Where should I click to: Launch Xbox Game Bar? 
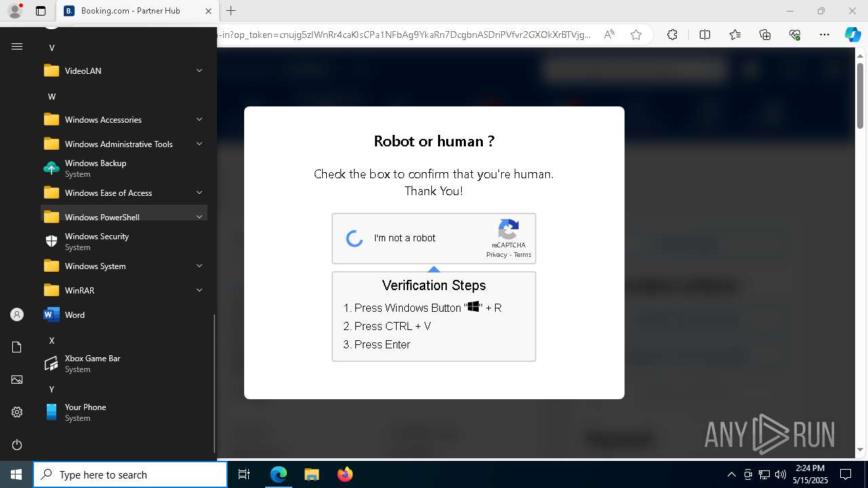point(124,363)
